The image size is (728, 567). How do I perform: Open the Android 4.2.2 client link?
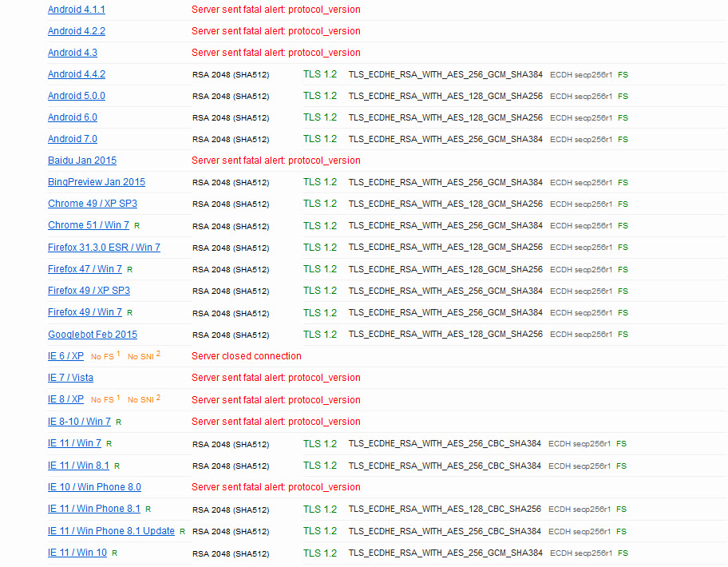(x=77, y=31)
